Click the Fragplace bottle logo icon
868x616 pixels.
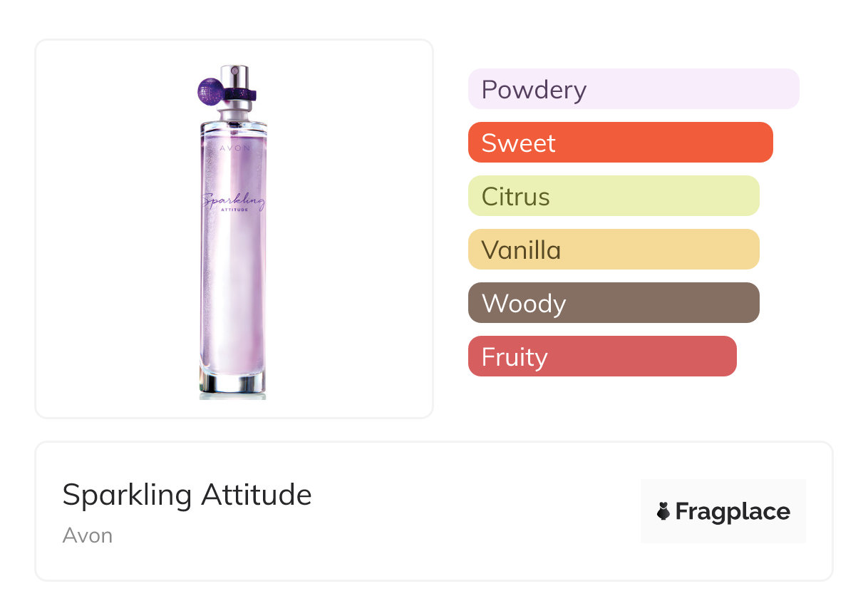click(x=663, y=511)
